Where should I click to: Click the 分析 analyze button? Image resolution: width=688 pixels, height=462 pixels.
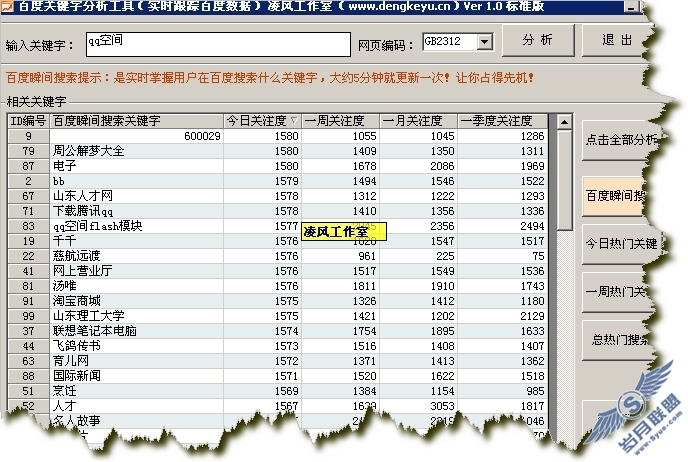(538, 40)
